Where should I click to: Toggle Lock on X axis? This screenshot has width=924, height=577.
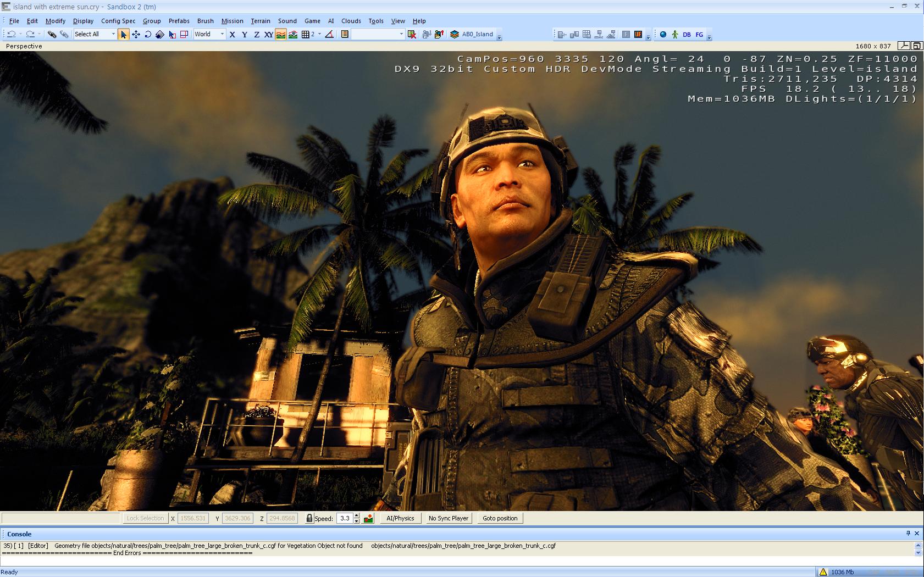pos(233,34)
